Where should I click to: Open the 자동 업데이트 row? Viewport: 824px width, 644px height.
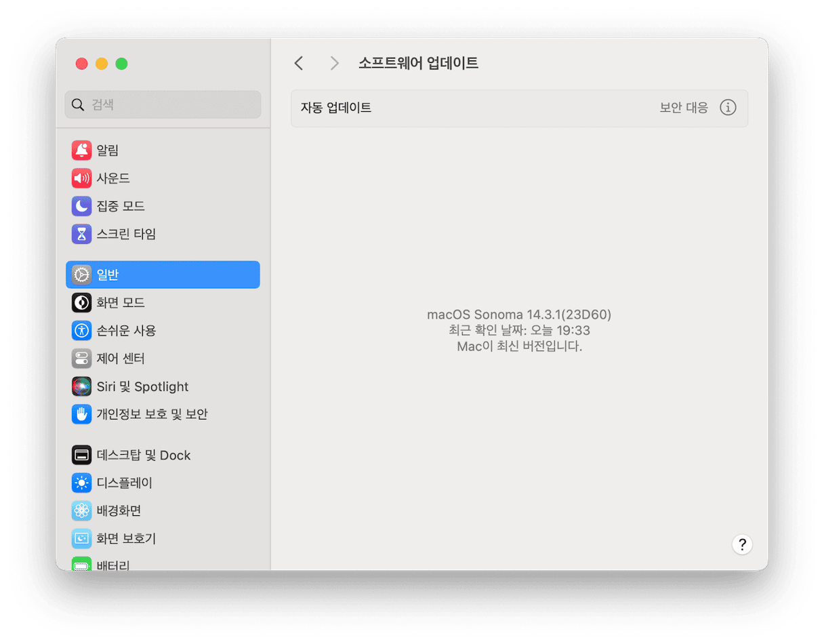519,108
